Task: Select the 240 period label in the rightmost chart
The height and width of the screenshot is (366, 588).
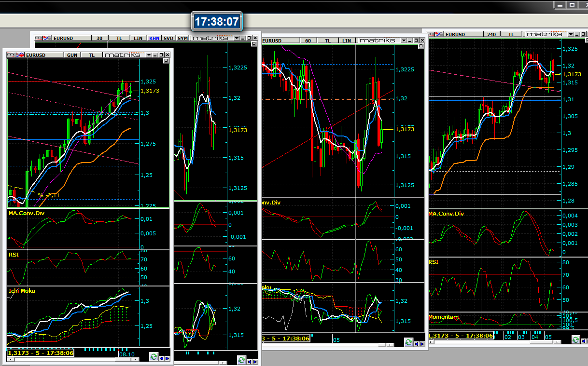Action: 491,34
